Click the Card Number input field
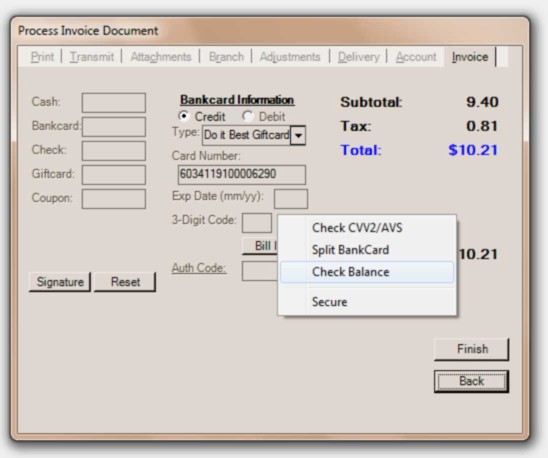Screen dimensions: 548x458 click(x=241, y=174)
